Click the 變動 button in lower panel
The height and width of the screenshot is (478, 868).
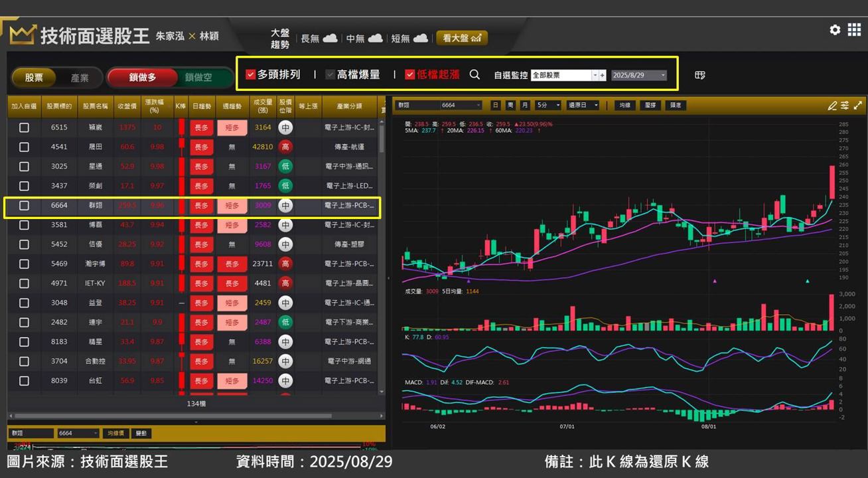point(141,434)
